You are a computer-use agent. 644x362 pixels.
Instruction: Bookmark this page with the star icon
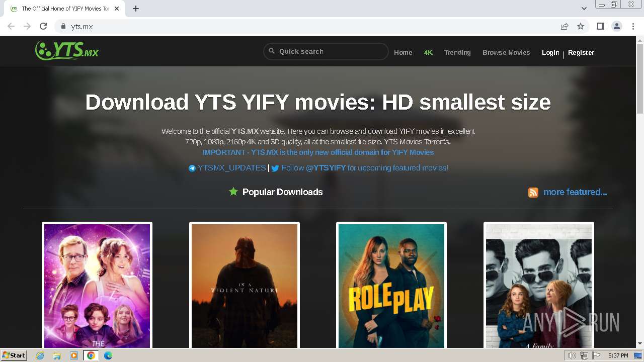581,26
